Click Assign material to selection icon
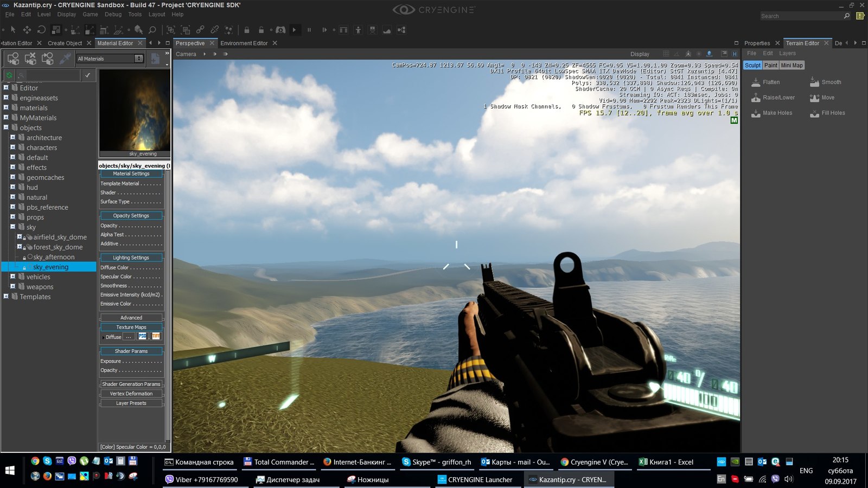The width and height of the screenshot is (868, 488). 13,58
